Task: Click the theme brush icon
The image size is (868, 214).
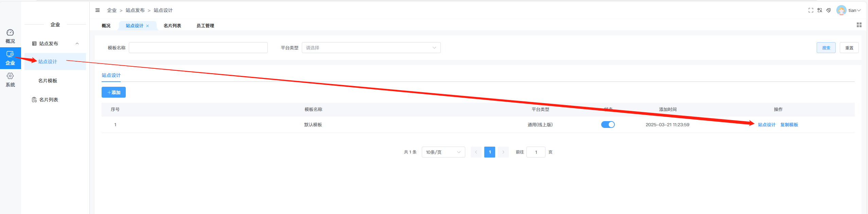Action: click(829, 11)
